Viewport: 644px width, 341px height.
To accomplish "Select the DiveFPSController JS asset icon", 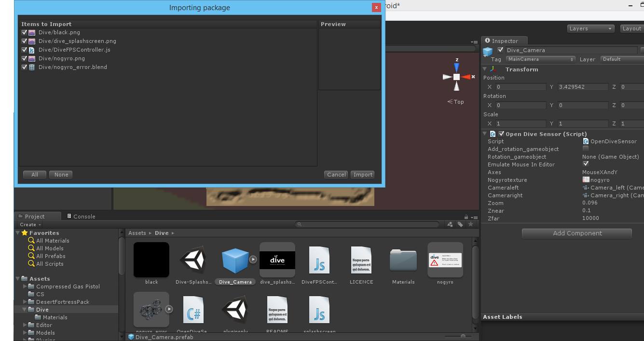I will (x=319, y=259).
